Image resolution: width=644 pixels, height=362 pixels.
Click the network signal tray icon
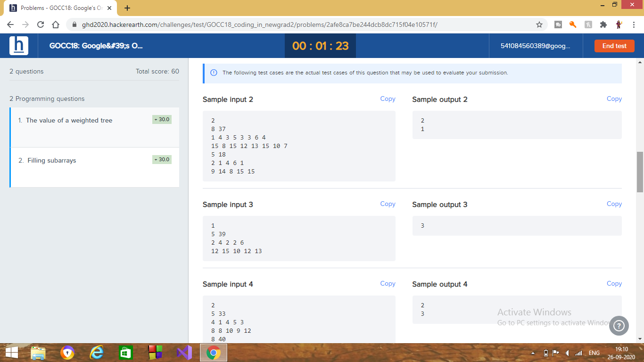(578, 353)
